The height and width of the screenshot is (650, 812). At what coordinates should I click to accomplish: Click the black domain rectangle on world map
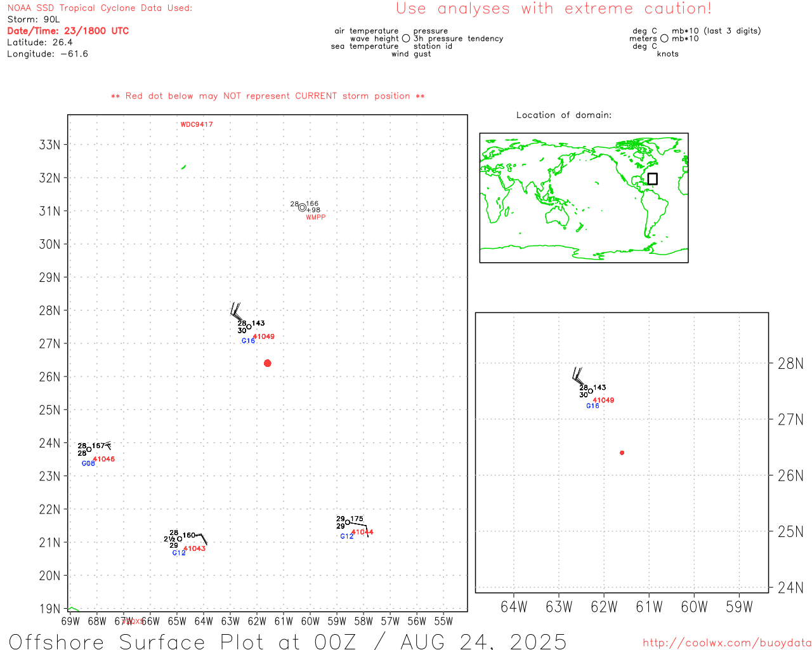652,179
